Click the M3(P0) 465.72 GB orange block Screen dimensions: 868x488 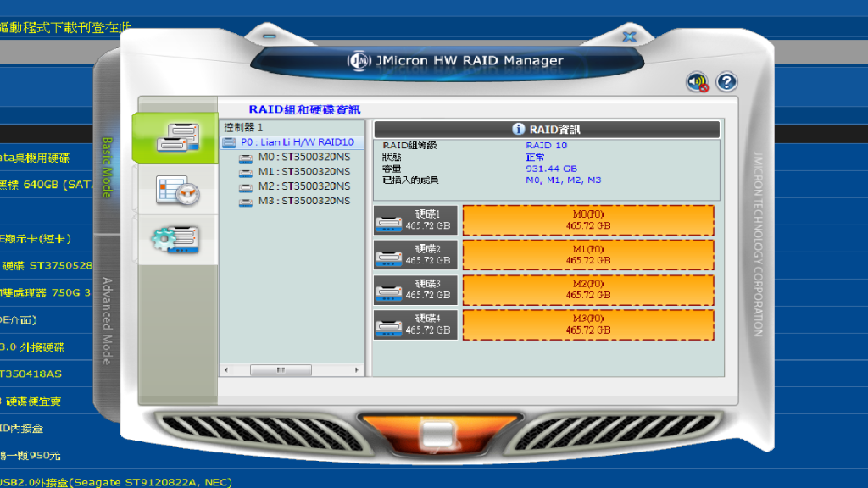tap(588, 324)
